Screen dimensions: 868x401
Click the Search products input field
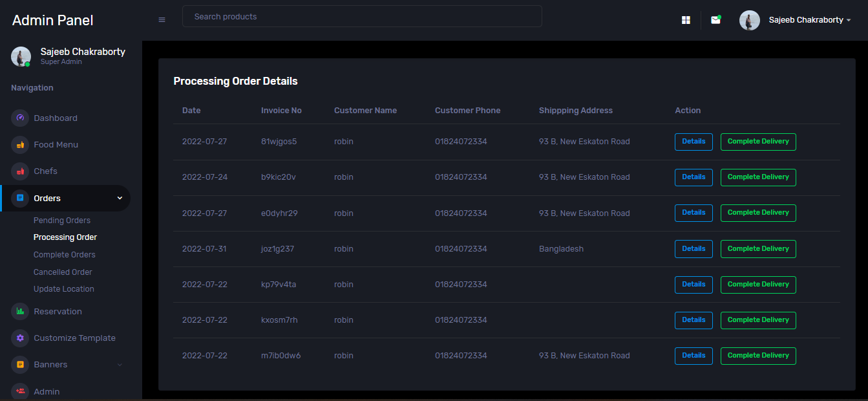(362, 16)
